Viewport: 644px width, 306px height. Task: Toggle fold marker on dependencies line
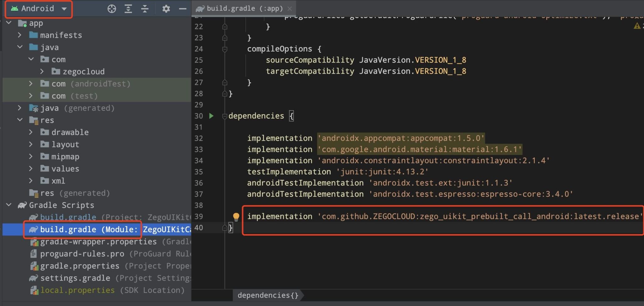coord(225,116)
